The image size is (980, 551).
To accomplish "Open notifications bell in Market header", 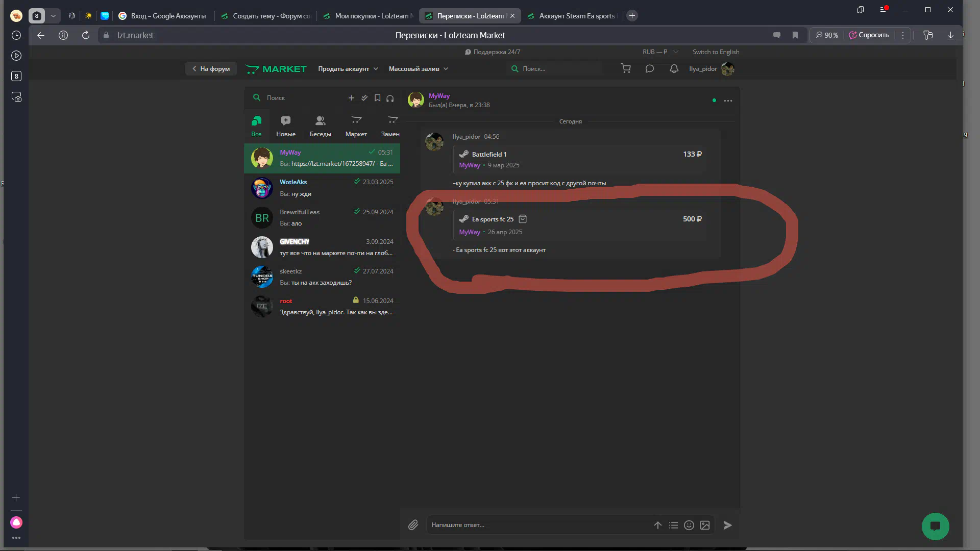I will click(x=674, y=68).
